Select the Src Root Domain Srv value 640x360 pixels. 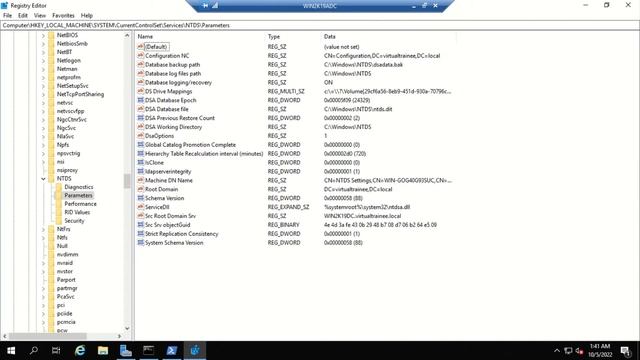pyautogui.click(x=170, y=216)
